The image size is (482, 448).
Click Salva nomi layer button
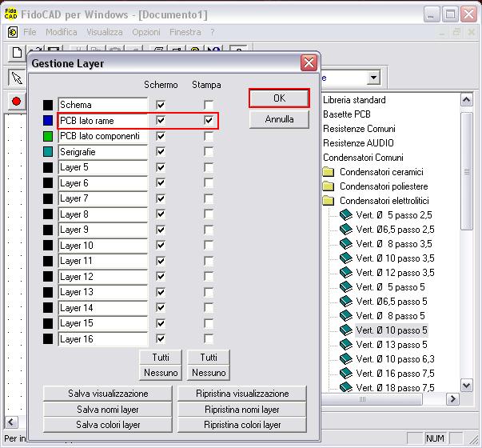click(x=108, y=410)
